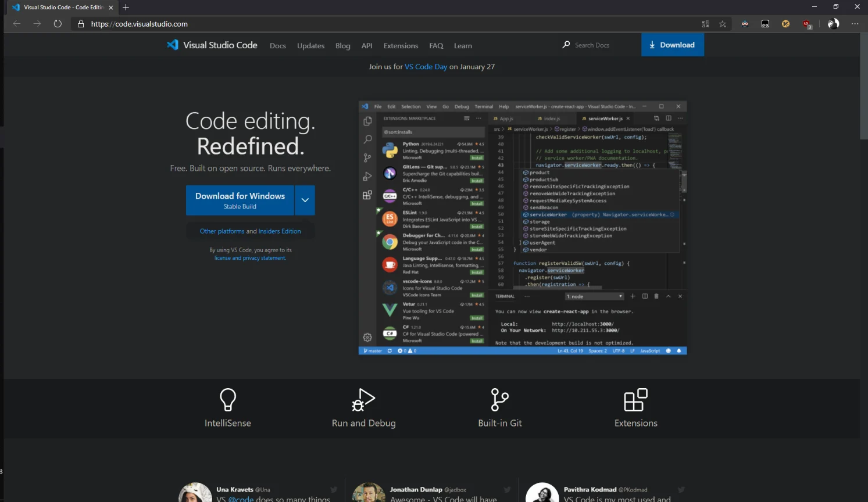Click the @code mention in Una's tweet
This screenshot has height=502, width=868.
[241, 499]
